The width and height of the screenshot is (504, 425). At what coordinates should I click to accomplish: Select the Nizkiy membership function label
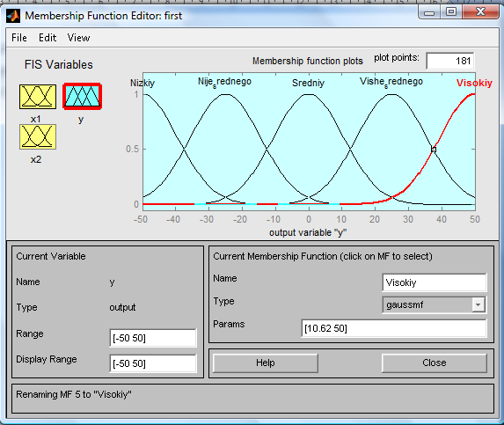[x=142, y=83]
